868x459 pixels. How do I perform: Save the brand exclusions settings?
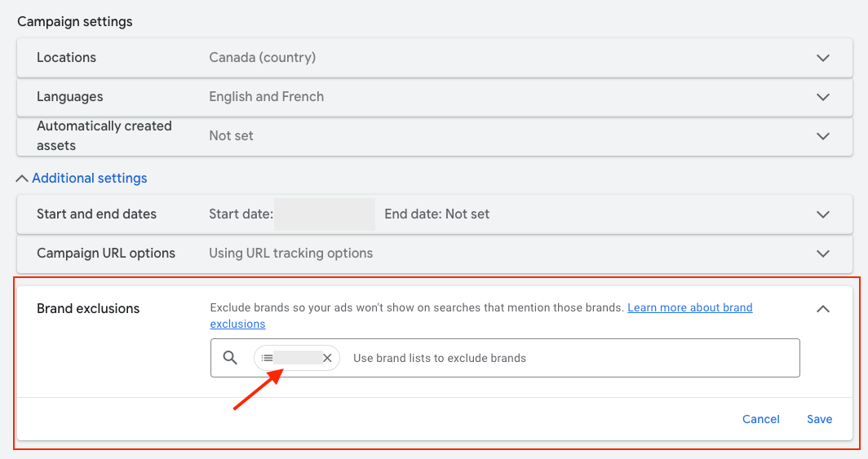819,419
